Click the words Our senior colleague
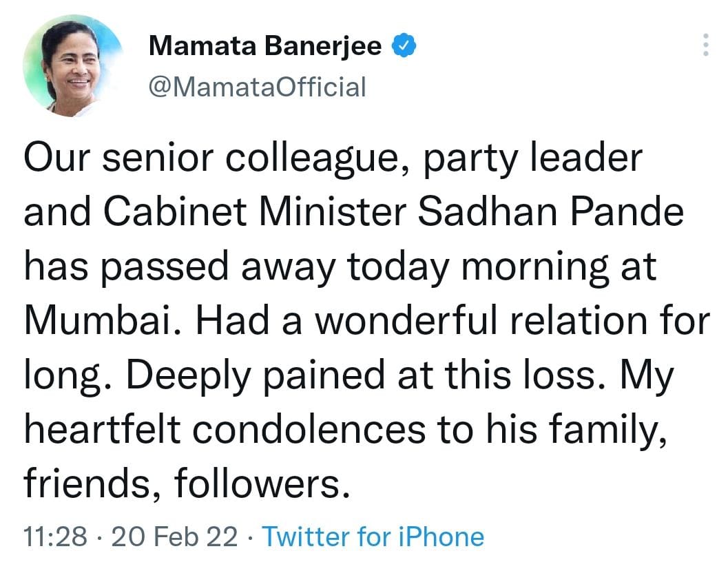Image resolution: width=728 pixels, height=562 pixels. pos(211,159)
